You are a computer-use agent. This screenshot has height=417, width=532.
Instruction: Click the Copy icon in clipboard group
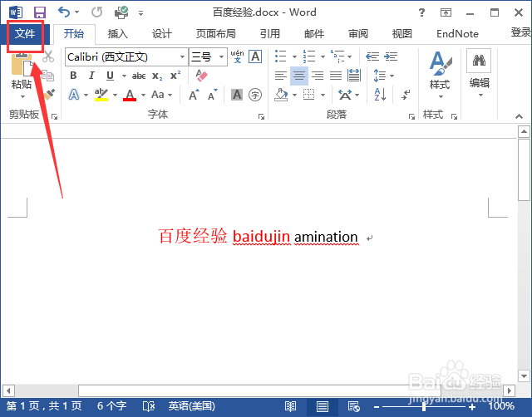[47, 76]
